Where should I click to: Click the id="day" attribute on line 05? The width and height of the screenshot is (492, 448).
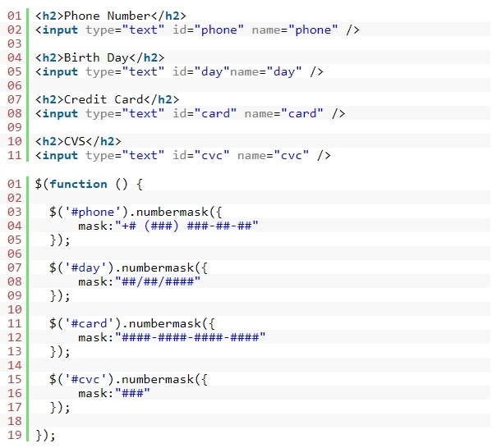point(201,71)
